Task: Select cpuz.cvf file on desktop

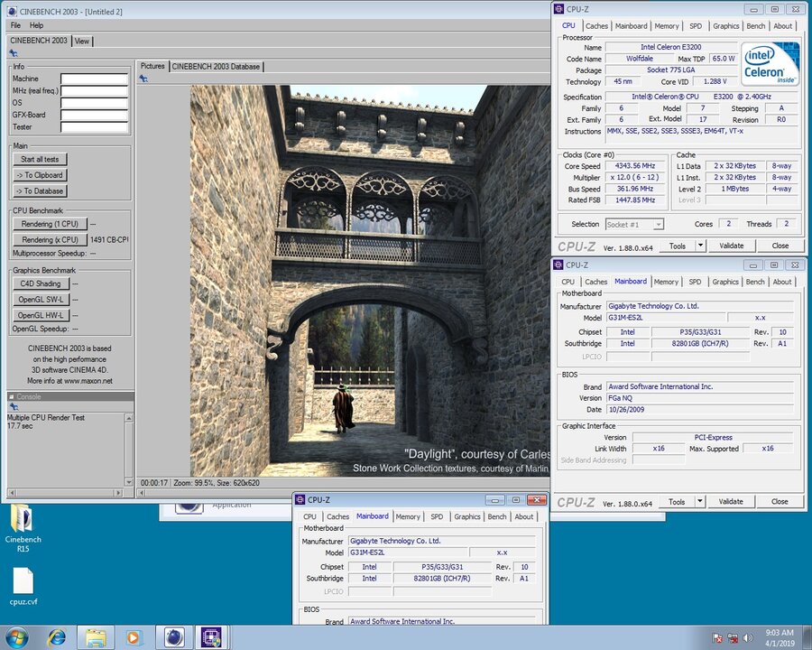Action: tap(23, 586)
